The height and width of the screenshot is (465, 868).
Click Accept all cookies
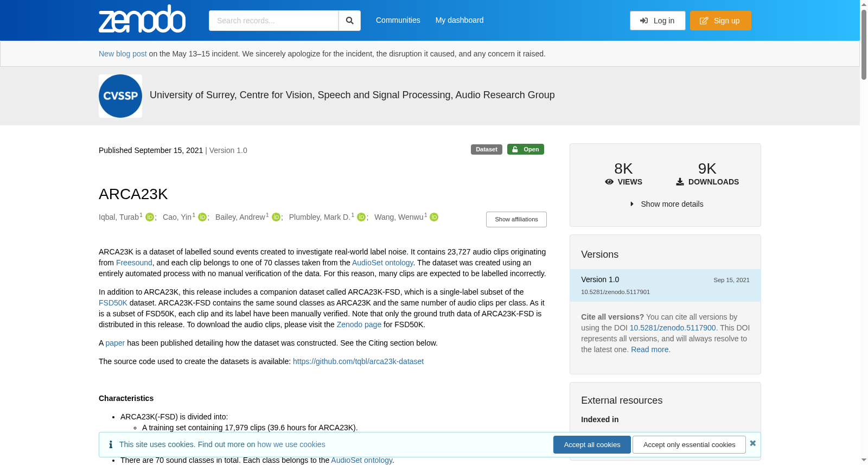click(x=592, y=445)
